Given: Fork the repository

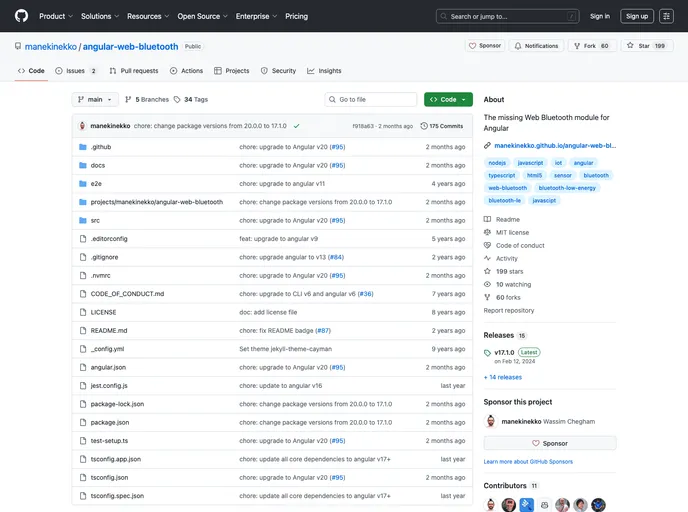Looking at the screenshot, I should [x=592, y=46].
